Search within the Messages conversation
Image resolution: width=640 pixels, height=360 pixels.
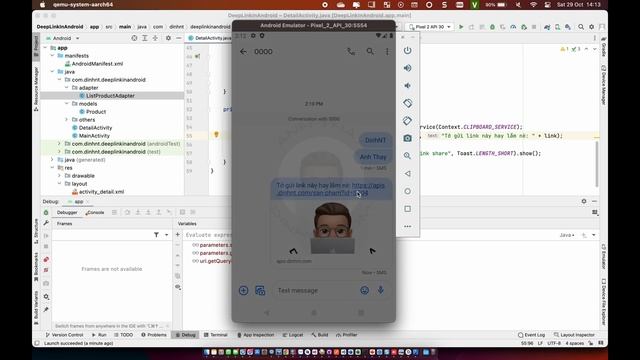point(370,51)
